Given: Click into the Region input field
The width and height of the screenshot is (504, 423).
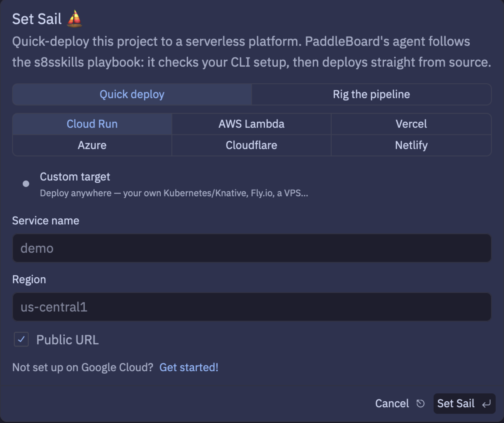Looking at the screenshot, I should tap(252, 307).
